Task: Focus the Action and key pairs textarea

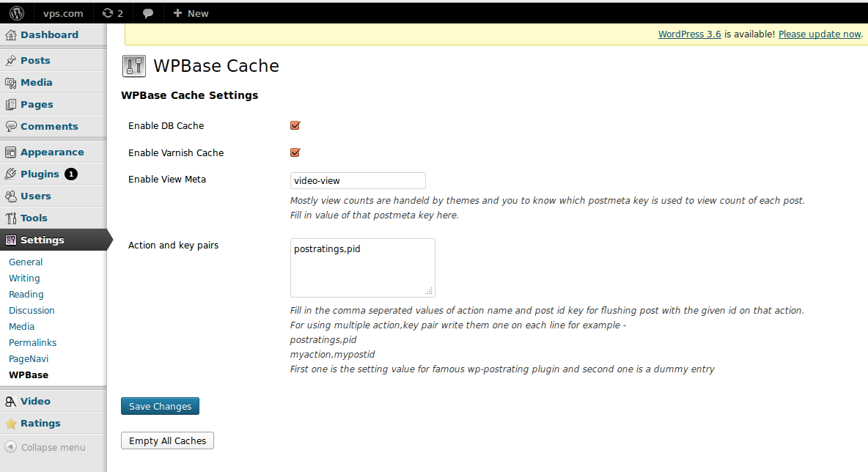Action: pyautogui.click(x=363, y=268)
